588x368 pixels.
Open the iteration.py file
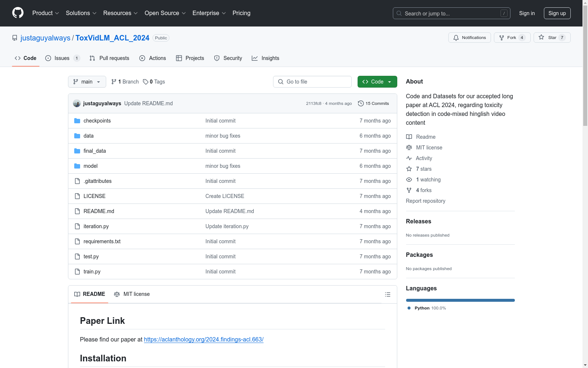tap(96, 226)
